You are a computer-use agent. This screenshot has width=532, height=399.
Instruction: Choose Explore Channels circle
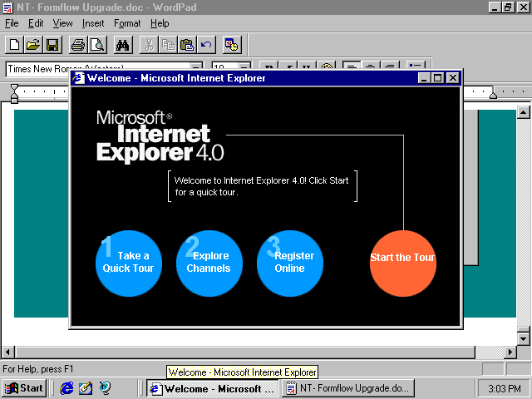(209, 263)
